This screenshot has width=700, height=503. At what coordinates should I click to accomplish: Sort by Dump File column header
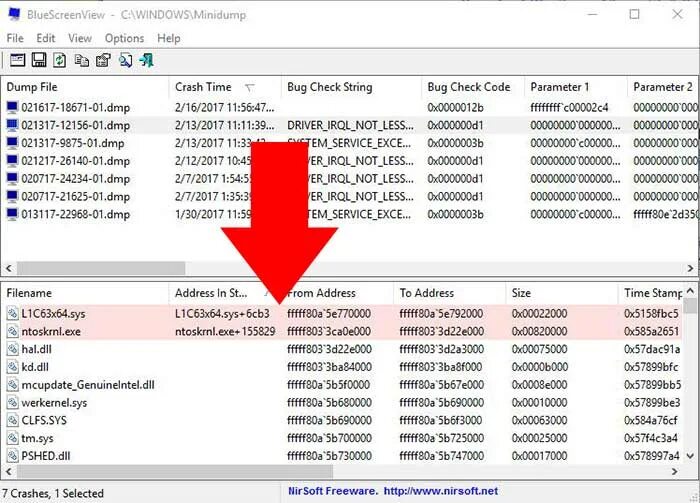(85, 87)
